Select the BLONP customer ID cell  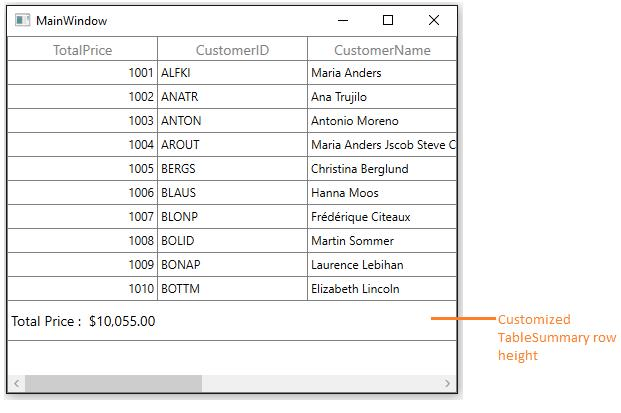(232, 217)
